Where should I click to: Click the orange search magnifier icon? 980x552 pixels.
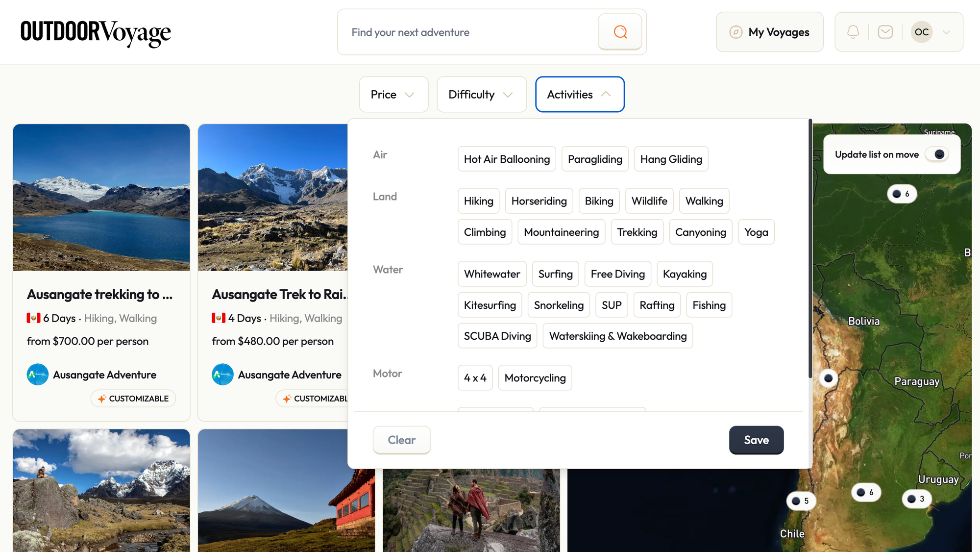point(620,32)
